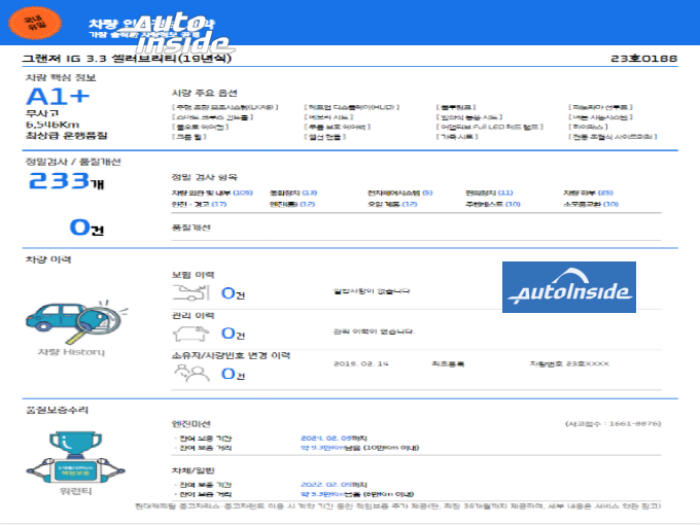Click the 헤드업 디스플레이(HUD) option
The width and height of the screenshot is (700, 525).
click(352, 107)
